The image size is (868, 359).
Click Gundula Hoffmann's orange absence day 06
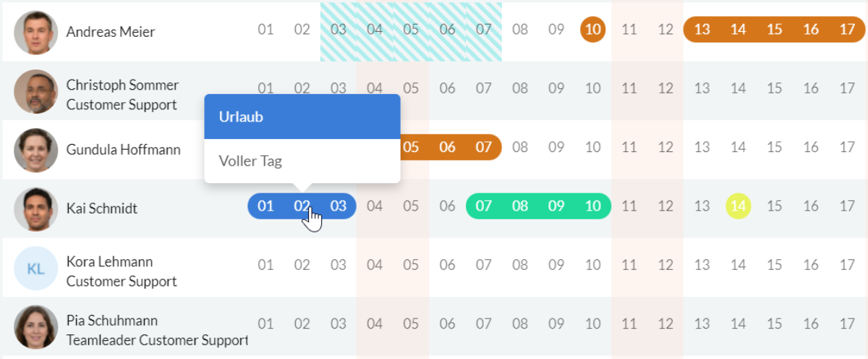pos(448,148)
